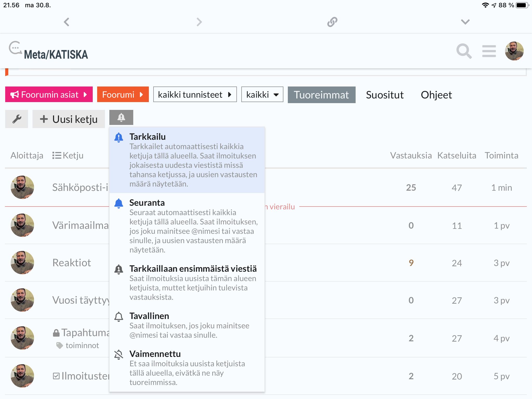Select Tarkkaillaan ensimmäistä viestiä option

point(187,282)
